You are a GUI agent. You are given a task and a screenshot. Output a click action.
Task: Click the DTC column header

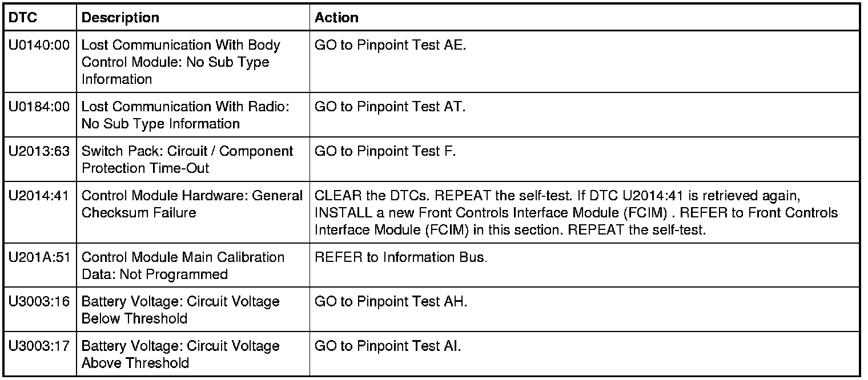click(x=23, y=18)
